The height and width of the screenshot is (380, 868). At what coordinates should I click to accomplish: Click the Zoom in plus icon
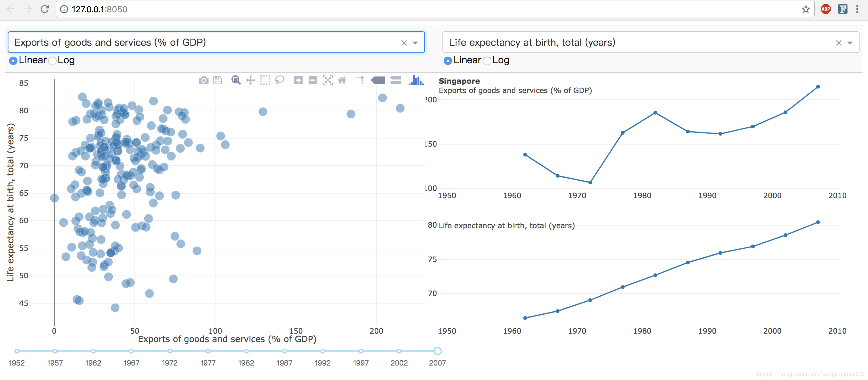click(x=298, y=80)
